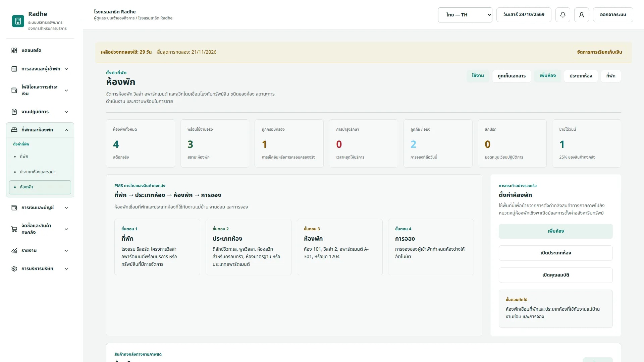Click the ออกจากระบบ logout button

613,15
